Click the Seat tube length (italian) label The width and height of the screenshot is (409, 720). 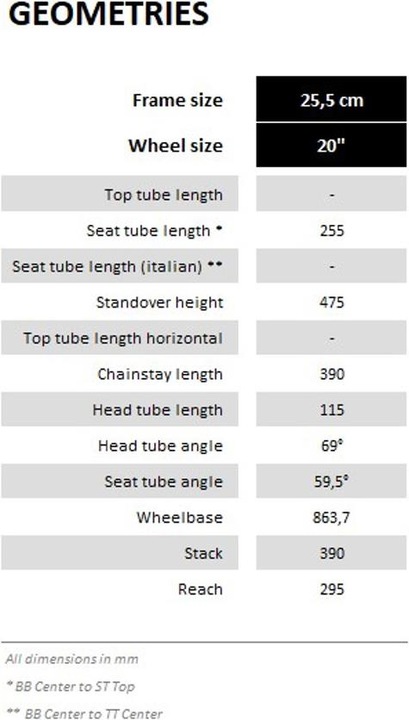117,266
